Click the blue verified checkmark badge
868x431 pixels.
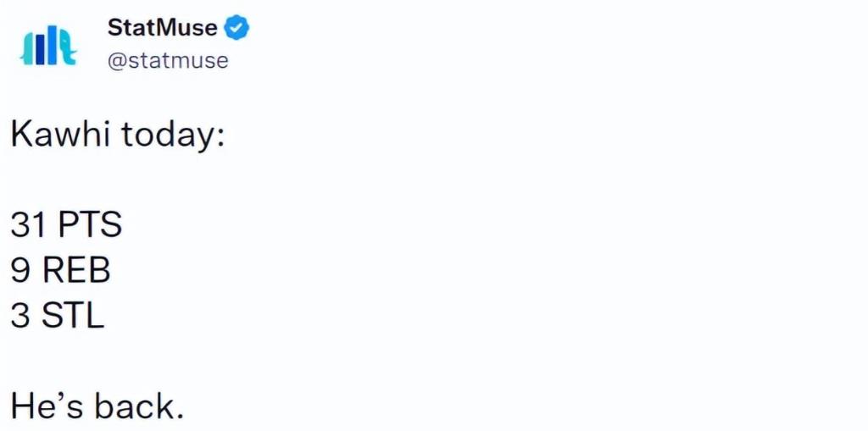(236, 29)
